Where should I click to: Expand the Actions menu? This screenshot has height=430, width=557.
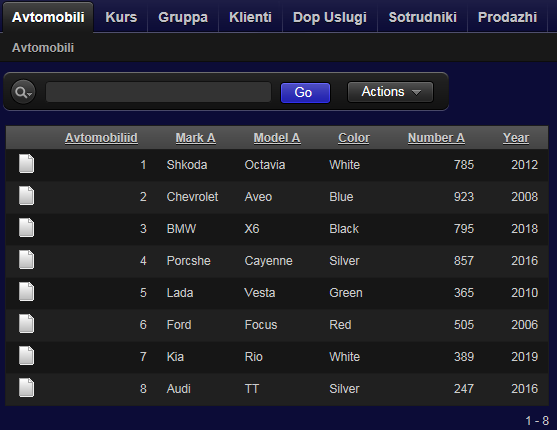pos(390,92)
